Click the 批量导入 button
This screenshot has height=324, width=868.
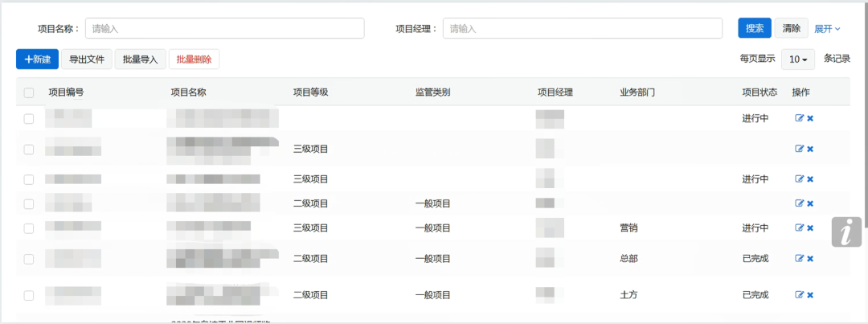point(140,59)
